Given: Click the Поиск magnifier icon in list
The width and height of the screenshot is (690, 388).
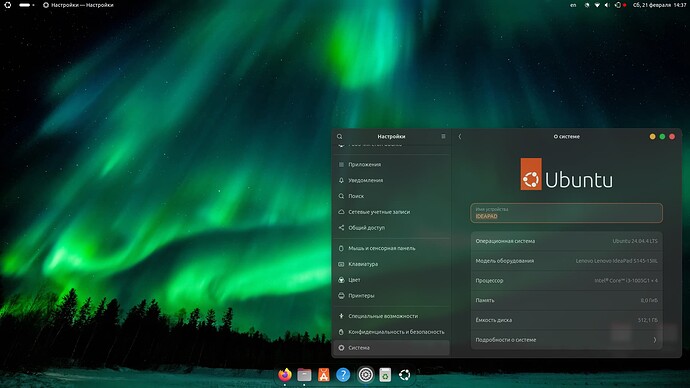Looking at the screenshot, I should [341, 196].
